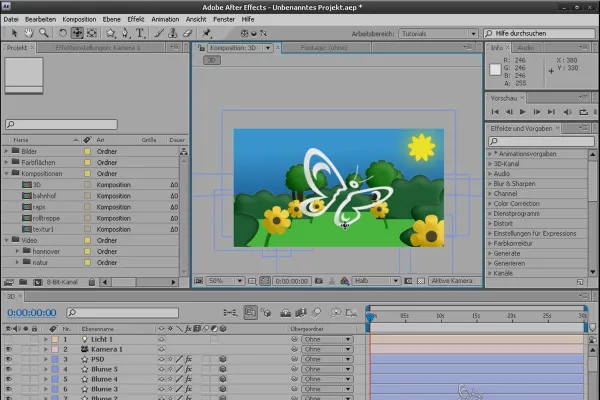Click the viewer timecode 0:00:00:00 button

tap(292, 281)
